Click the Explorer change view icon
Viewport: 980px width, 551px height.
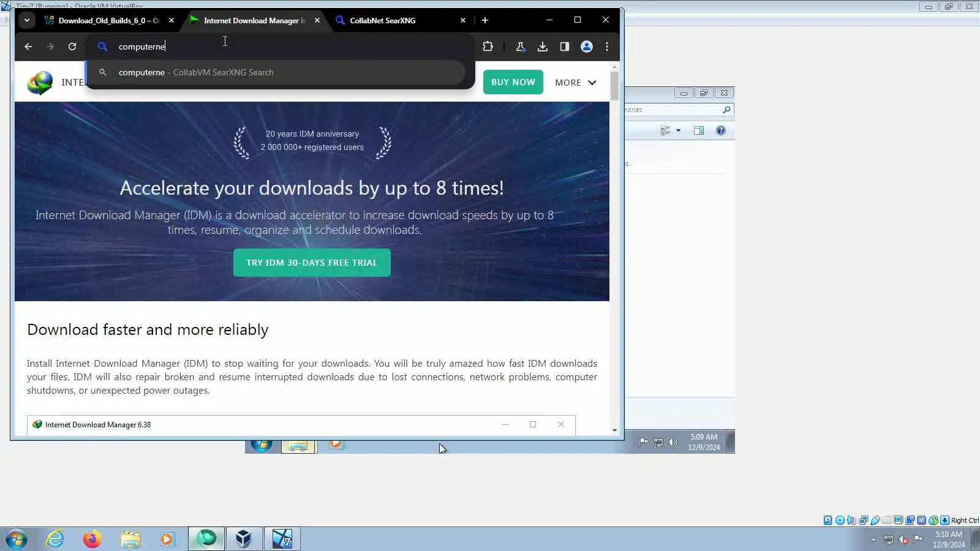point(665,130)
